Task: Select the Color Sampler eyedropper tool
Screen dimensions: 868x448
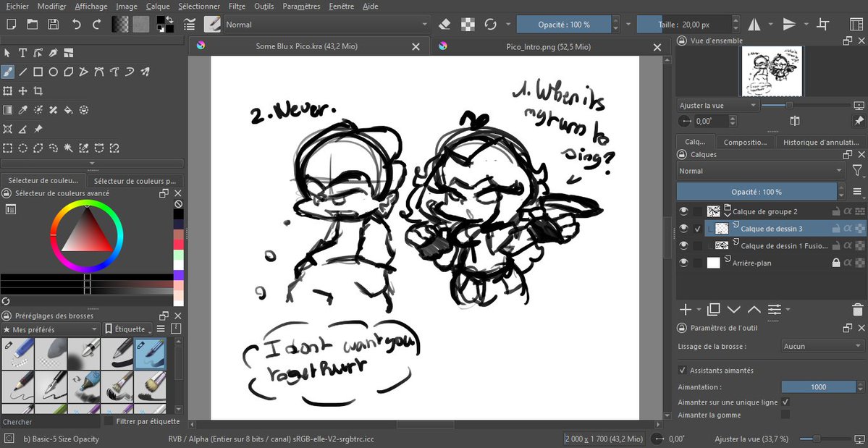Action: (x=22, y=110)
